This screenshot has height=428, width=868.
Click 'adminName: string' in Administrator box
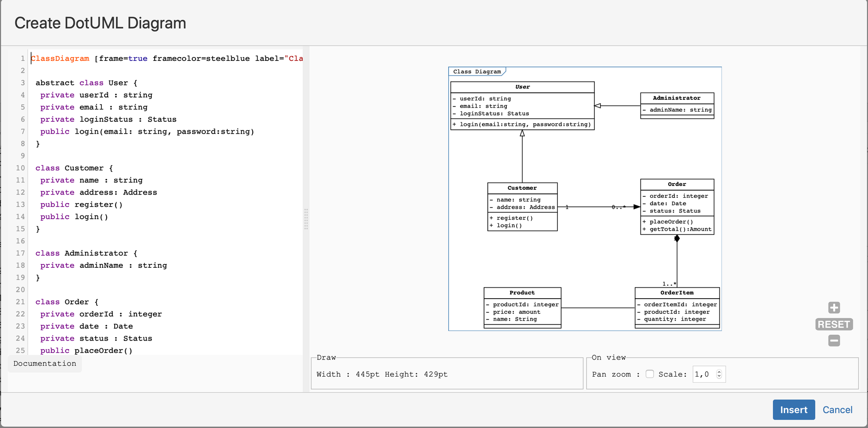(681, 110)
